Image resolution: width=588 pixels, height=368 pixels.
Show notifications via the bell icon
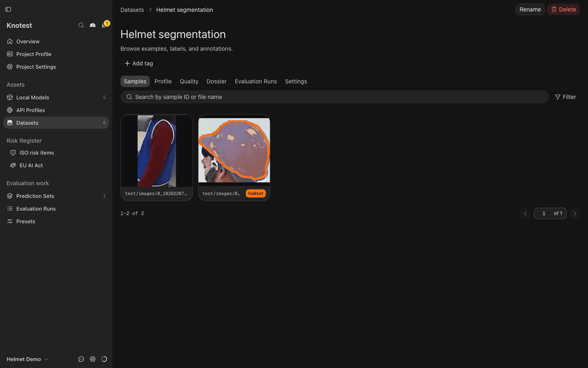click(x=104, y=25)
